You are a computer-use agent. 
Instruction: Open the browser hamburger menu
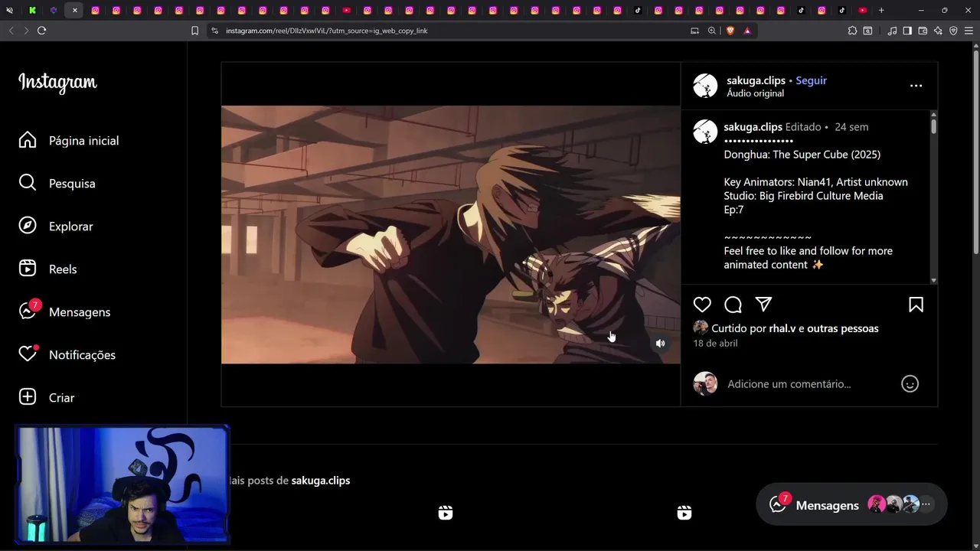tap(969, 31)
